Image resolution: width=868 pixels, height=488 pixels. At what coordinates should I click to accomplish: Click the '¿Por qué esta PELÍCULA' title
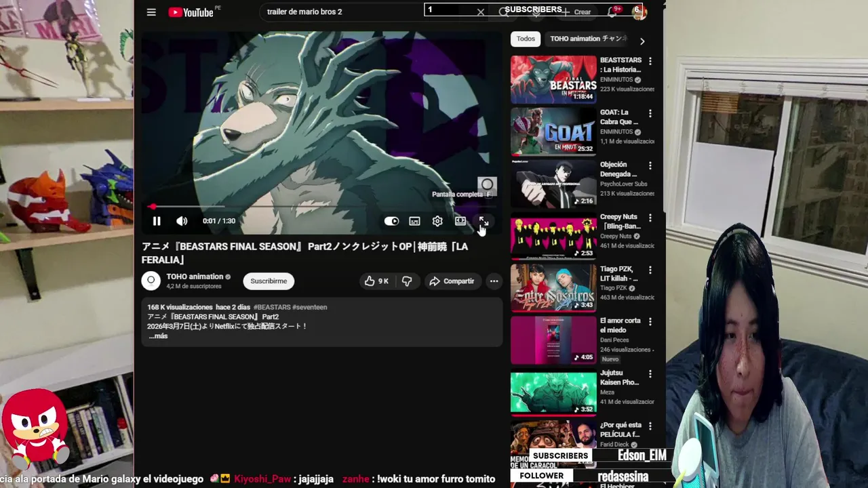point(620,430)
